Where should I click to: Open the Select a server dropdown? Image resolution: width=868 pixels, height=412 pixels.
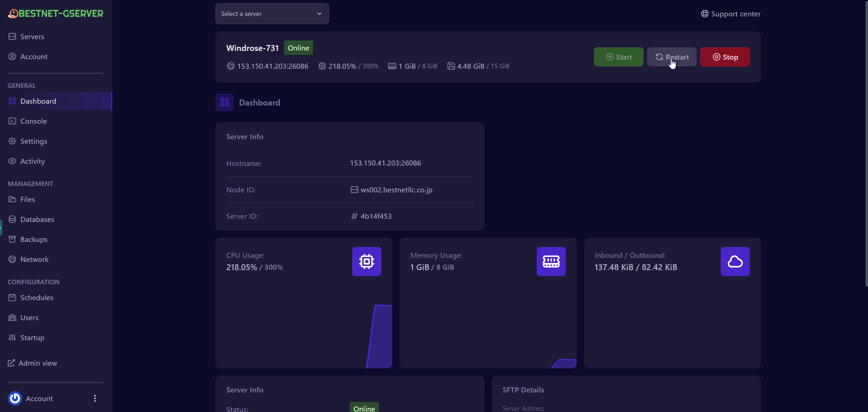272,14
